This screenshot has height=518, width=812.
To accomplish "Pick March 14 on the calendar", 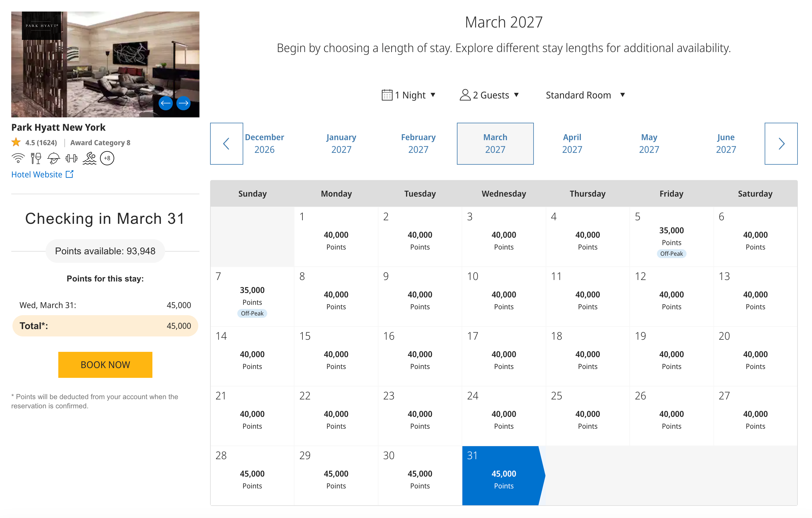I will (252, 356).
